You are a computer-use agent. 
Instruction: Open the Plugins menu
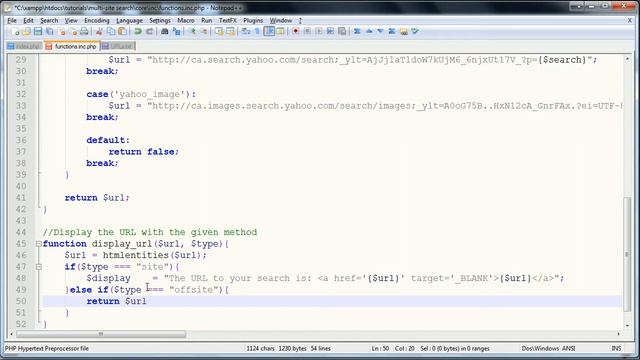(253, 20)
